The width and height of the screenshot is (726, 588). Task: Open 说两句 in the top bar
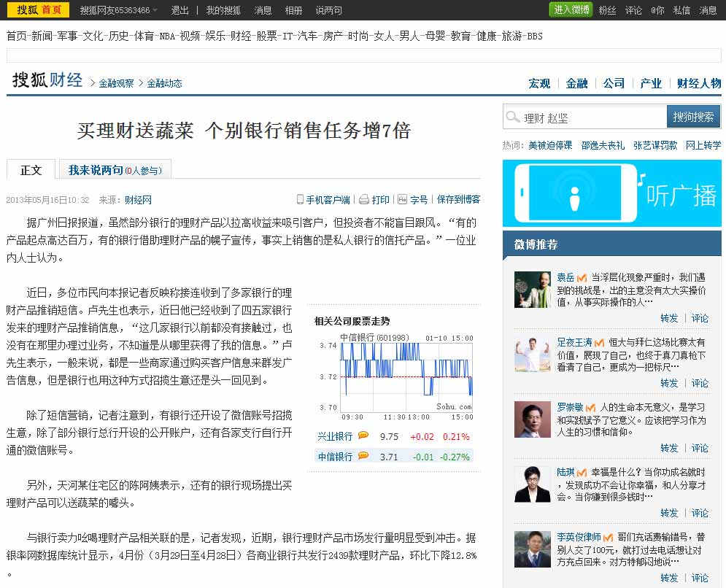pyautogui.click(x=329, y=10)
